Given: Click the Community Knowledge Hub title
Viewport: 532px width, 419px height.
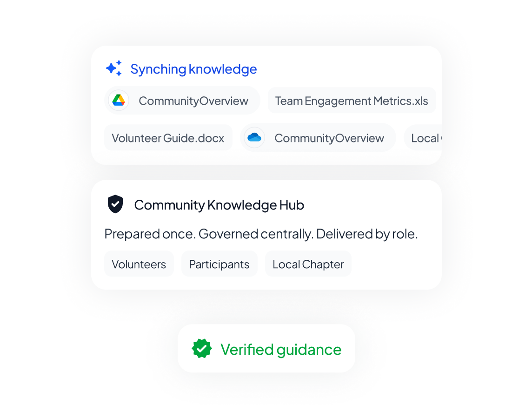Looking at the screenshot, I should tap(219, 205).
